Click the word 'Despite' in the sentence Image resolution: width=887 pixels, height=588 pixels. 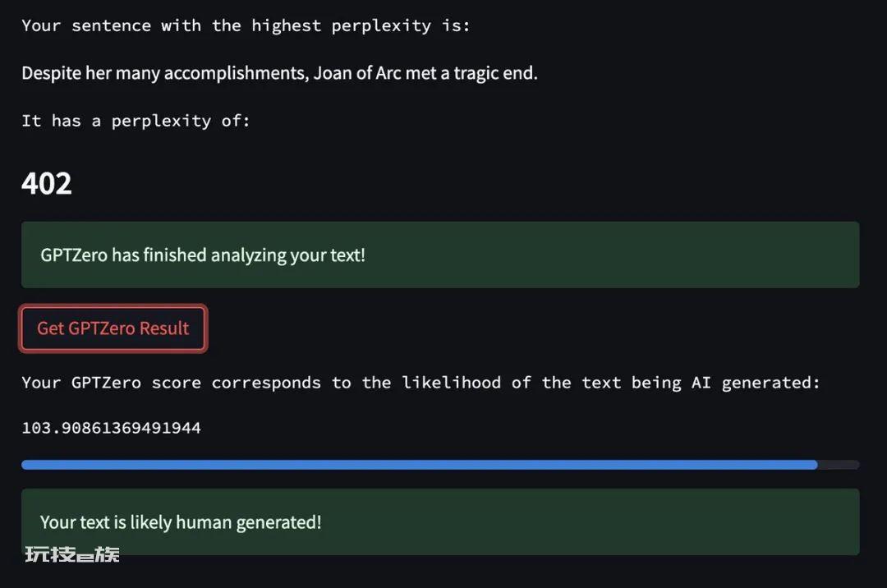click(52, 74)
